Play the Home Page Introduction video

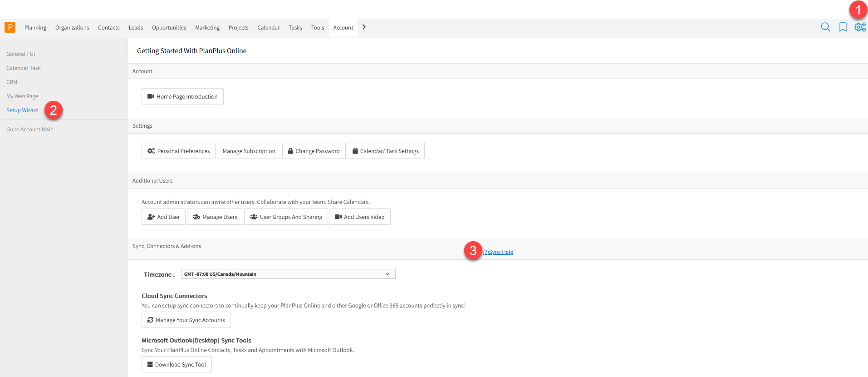coord(182,96)
